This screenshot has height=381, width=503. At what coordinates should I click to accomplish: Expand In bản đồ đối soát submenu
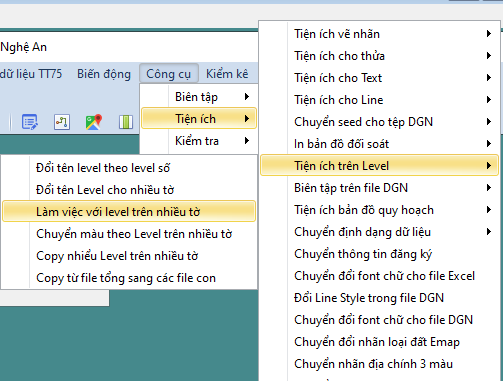(379, 144)
